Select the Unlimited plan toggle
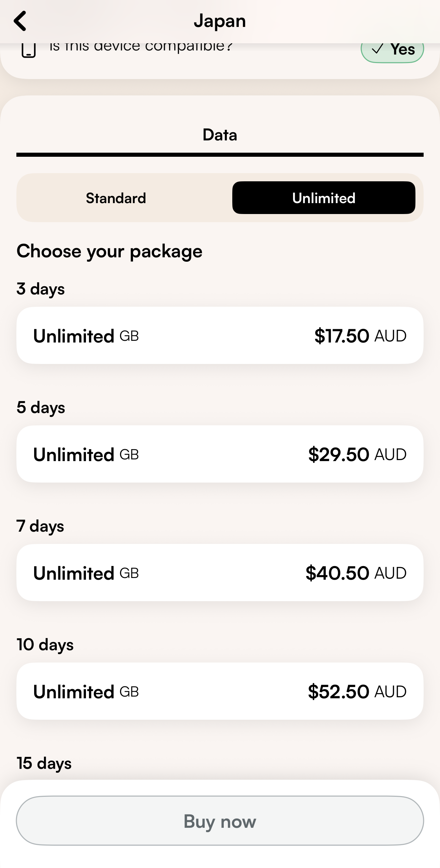This screenshot has width=440, height=868. pos(323,198)
